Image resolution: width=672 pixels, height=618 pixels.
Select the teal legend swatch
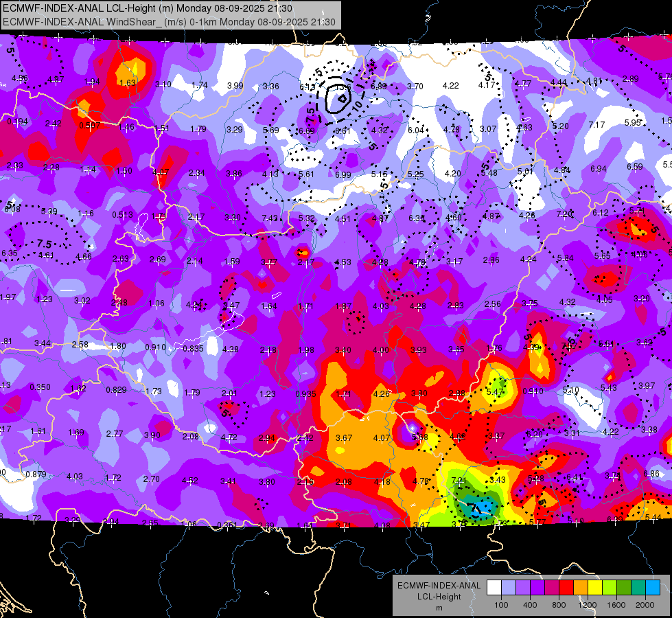point(638,588)
